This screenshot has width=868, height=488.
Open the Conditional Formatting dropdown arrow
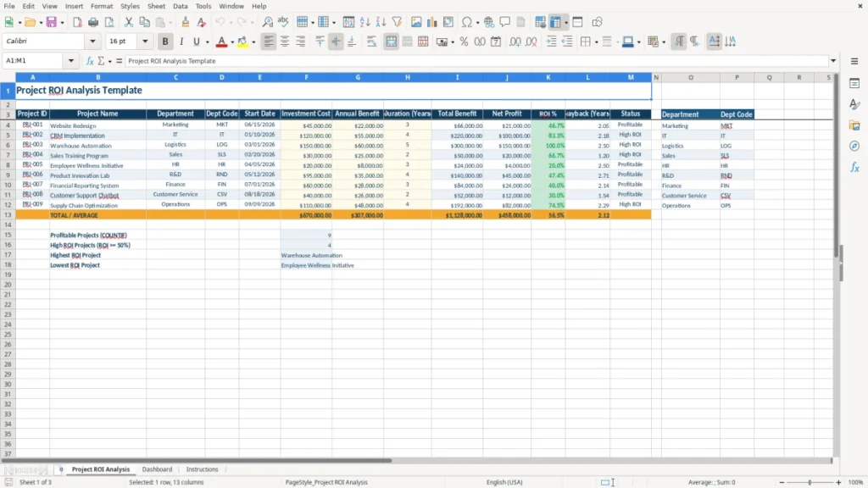click(664, 42)
